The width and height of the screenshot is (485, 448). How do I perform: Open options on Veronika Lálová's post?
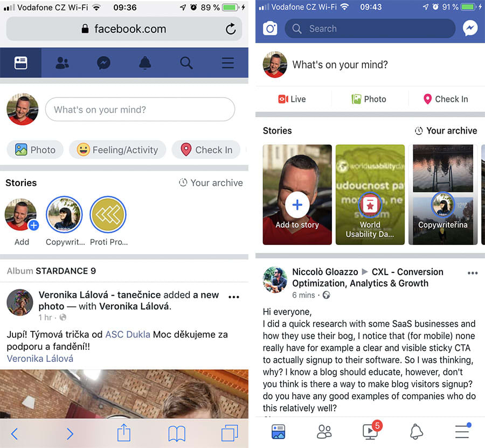point(234,297)
